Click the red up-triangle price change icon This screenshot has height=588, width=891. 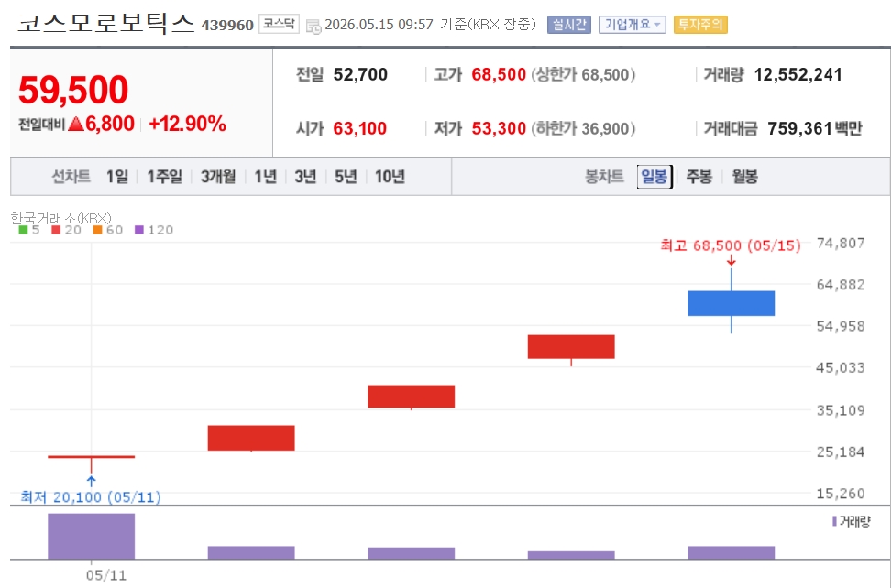click(75, 125)
